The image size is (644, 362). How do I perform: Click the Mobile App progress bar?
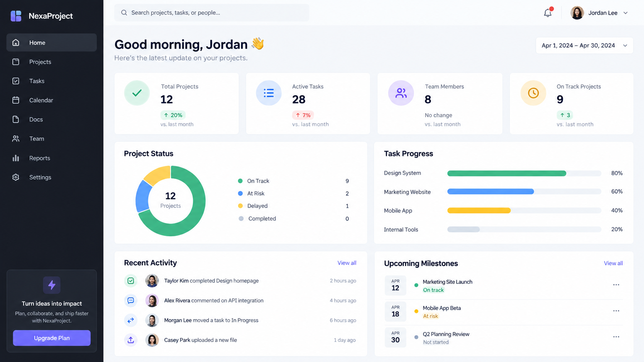click(524, 210)
